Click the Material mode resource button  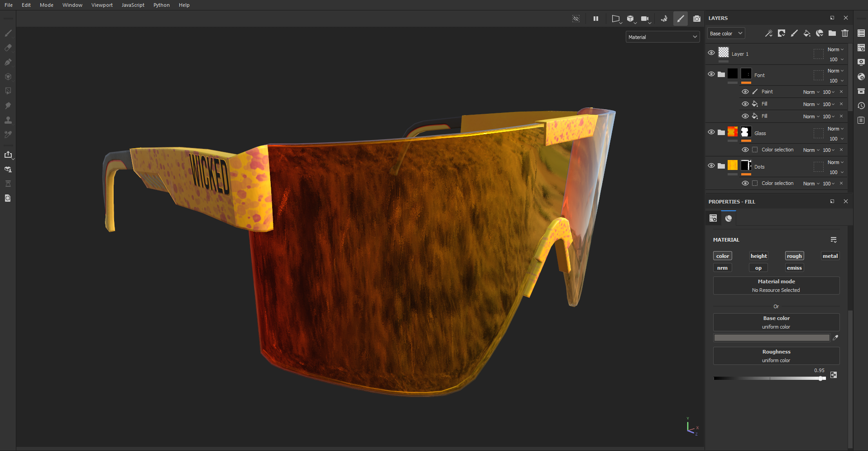click(776, 286)
